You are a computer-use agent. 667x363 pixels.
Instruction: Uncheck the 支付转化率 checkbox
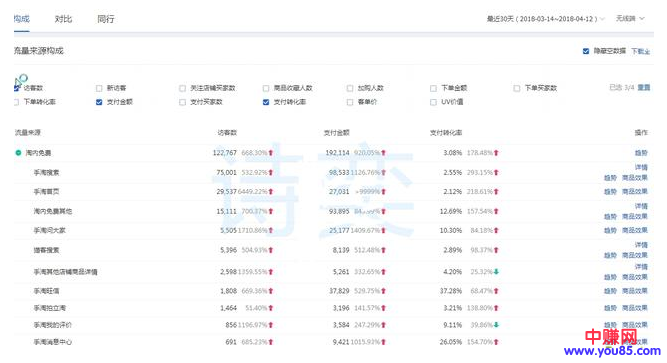tap(266, 102)
